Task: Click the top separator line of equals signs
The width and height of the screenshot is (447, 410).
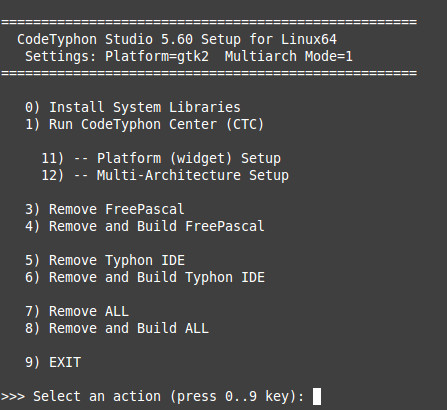Action: click(x=209, y=22)
